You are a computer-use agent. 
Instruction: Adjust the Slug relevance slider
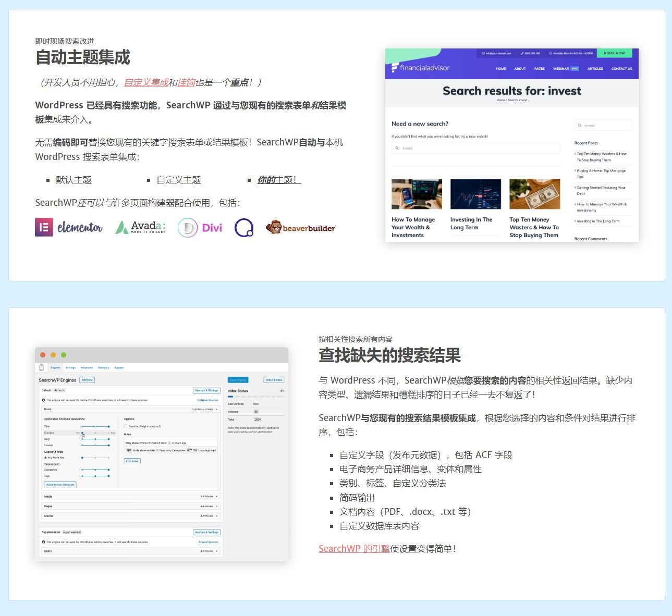pyautogui.click(x=95, y=439)
